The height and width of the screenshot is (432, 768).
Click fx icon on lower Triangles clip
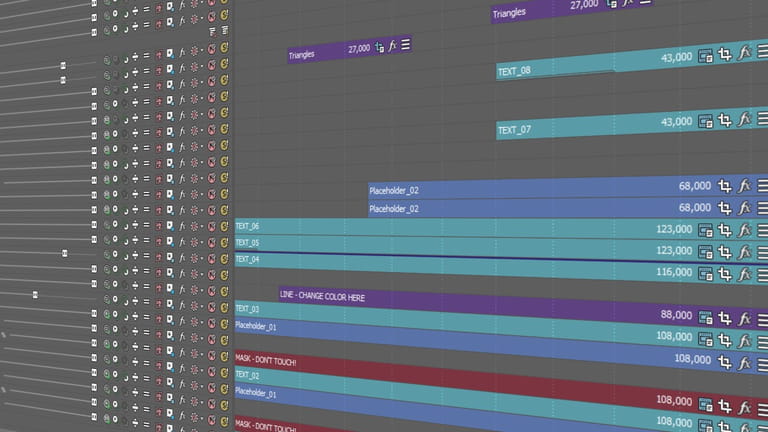(393, 46)
